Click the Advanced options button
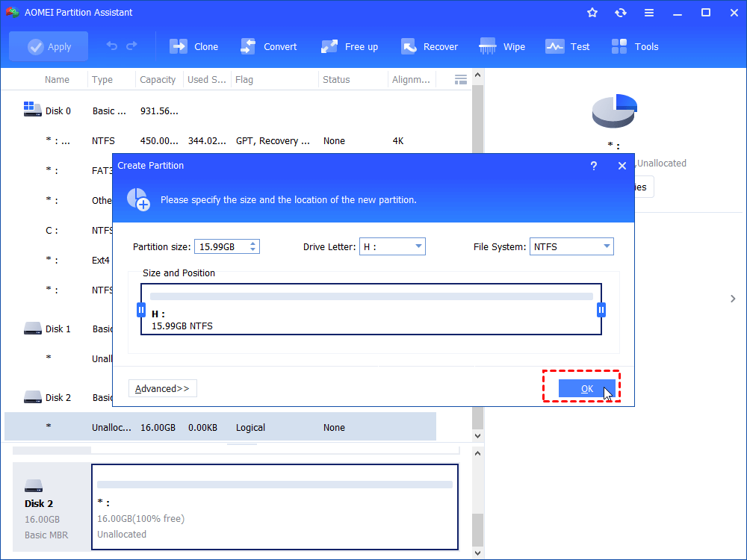The width and height of the screenshot is (747, 560). [162, 388]
